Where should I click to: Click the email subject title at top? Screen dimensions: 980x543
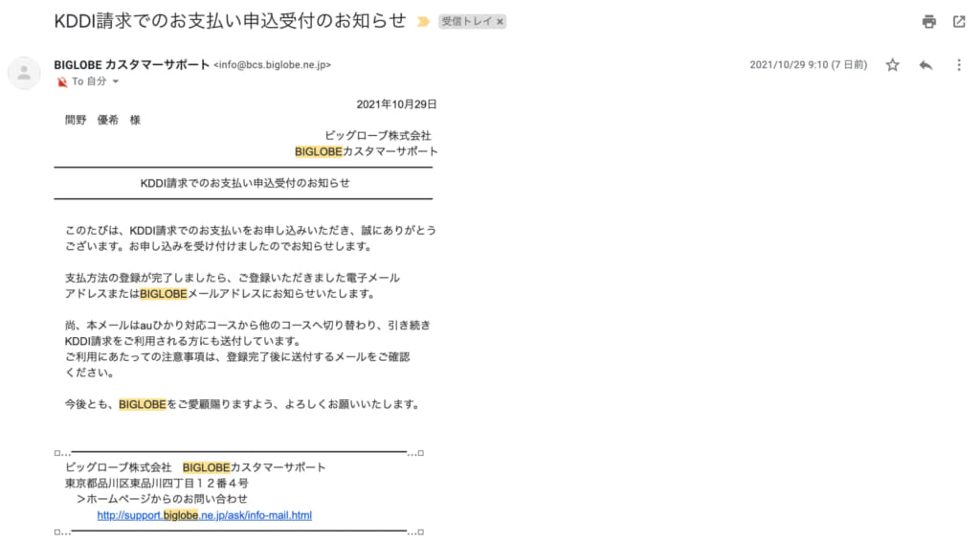(230, 21)
